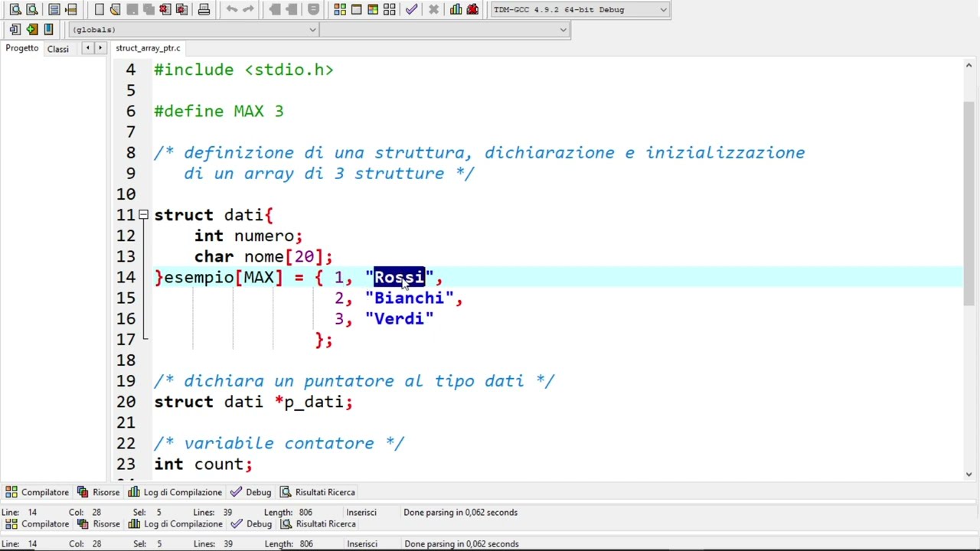The height and width of the screenshot is (551, 980).
Task: Click the Replace magnifier icon in toolbar
Action: tap(32, 9)
